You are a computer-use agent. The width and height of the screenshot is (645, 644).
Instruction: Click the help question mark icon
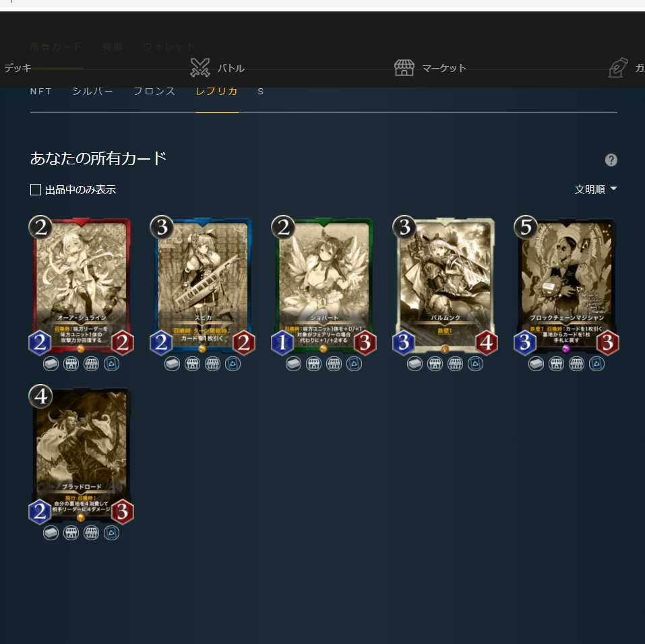[611, 160]
